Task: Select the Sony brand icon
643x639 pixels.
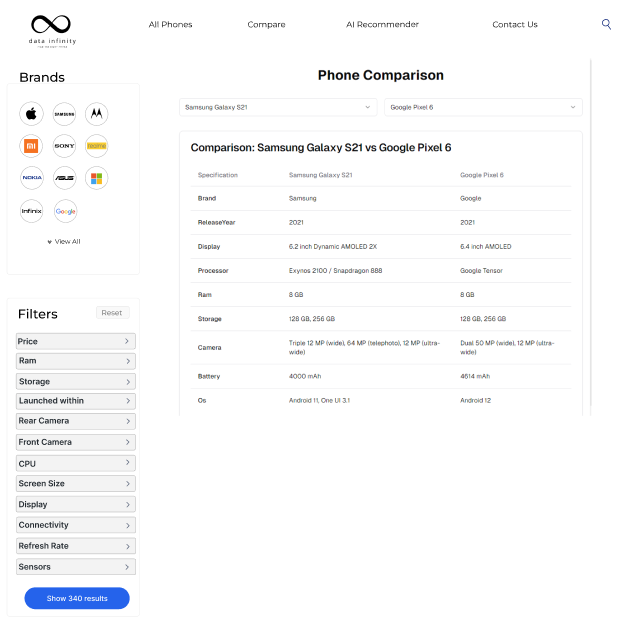Action: [64, 146]
